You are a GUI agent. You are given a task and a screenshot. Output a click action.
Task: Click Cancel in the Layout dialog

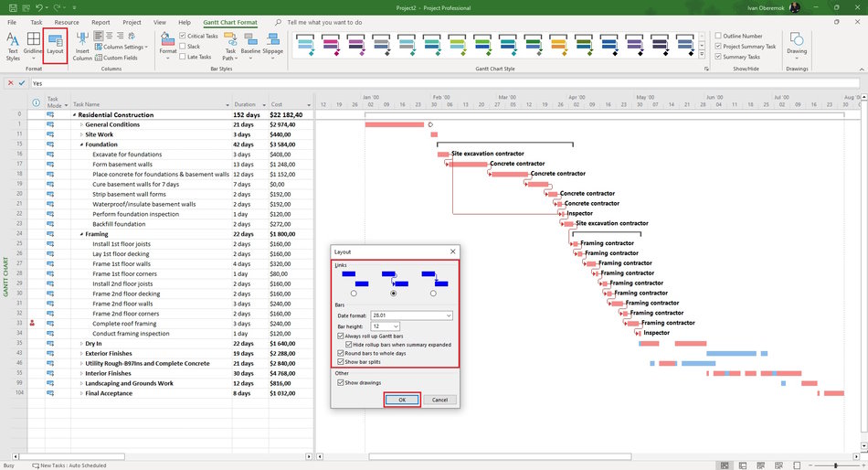click(x=439, y=400)
